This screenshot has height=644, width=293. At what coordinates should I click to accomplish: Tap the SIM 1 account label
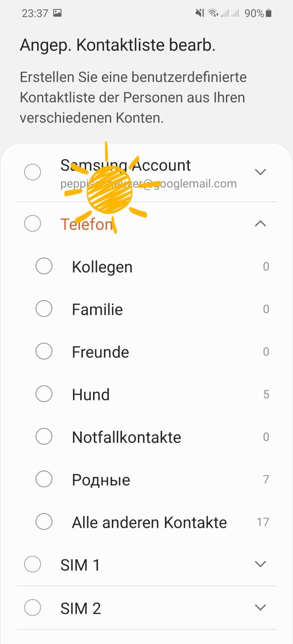[80, 565]
